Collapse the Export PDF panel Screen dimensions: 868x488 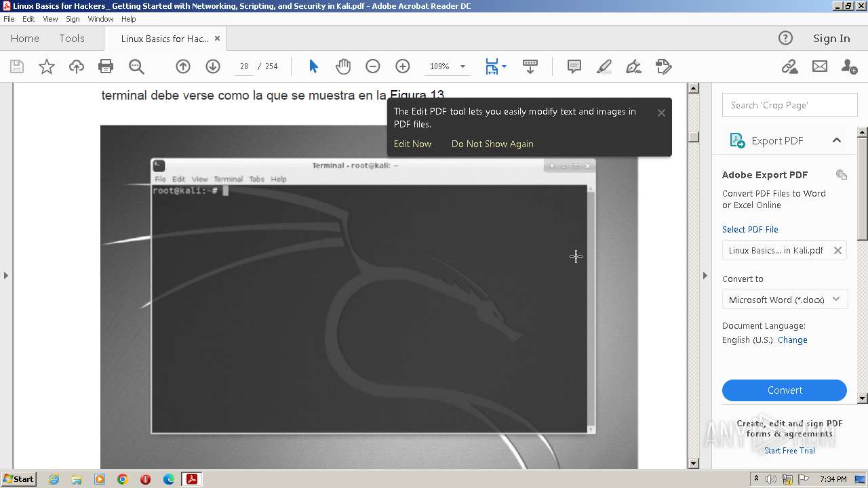pos(837,140)
